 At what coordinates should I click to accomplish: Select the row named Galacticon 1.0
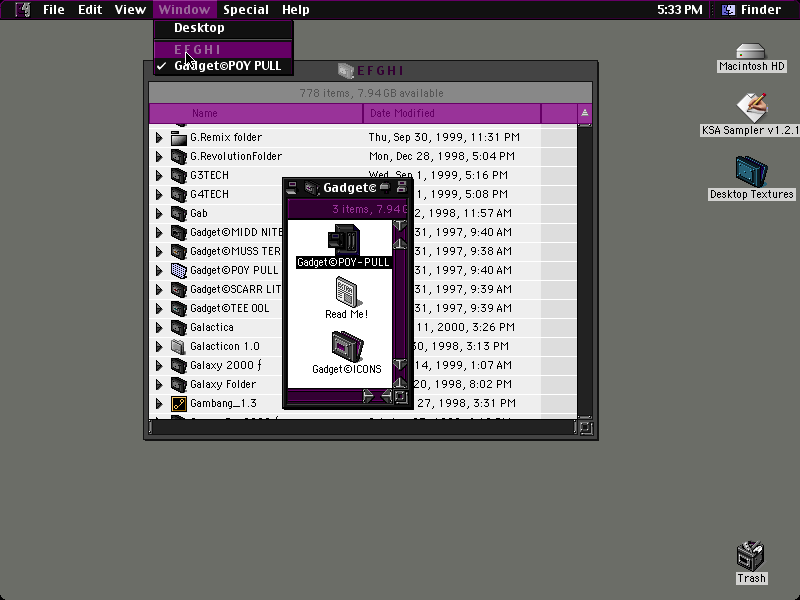(x=363, y=346)
